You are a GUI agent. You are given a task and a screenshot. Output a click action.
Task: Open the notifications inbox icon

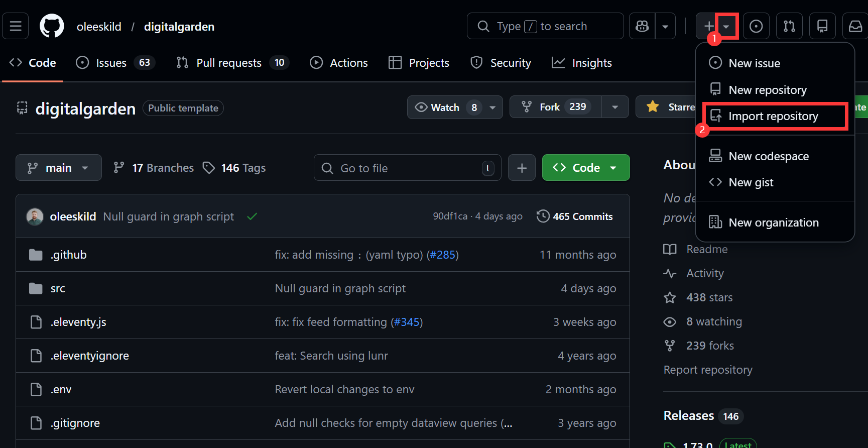pyautogui.click(x=855, y=26)
